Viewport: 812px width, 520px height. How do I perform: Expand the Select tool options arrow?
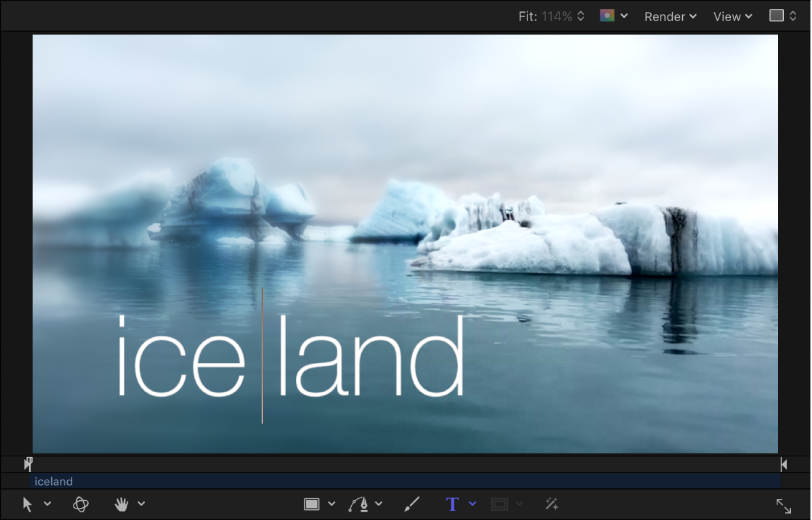pos(47,504)
